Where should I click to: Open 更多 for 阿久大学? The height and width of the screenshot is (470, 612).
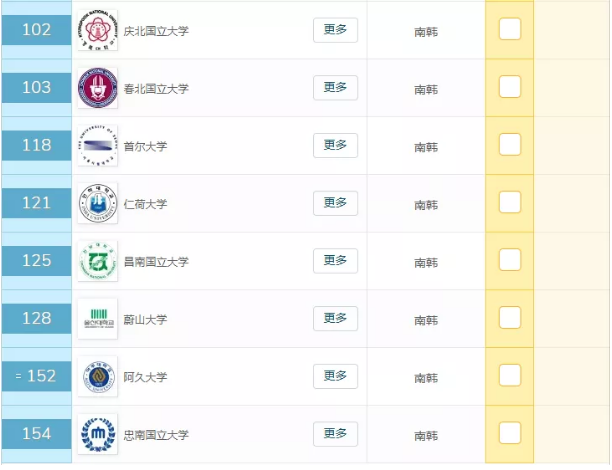click(x=335, y=376)
